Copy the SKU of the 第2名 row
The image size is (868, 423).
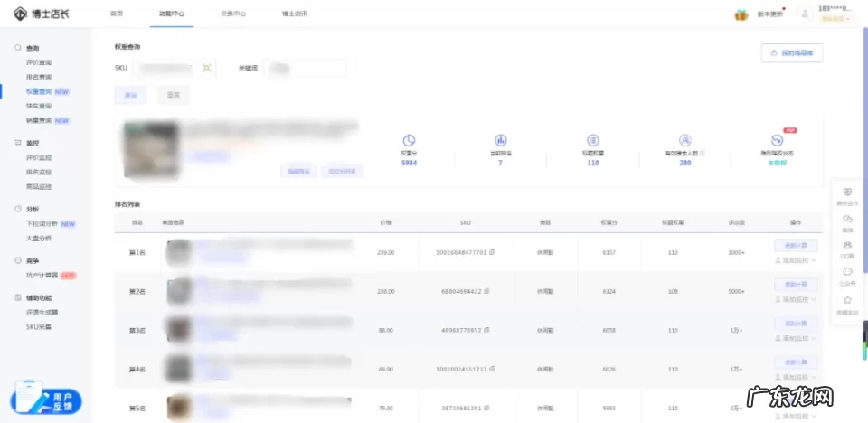(493, 291)
